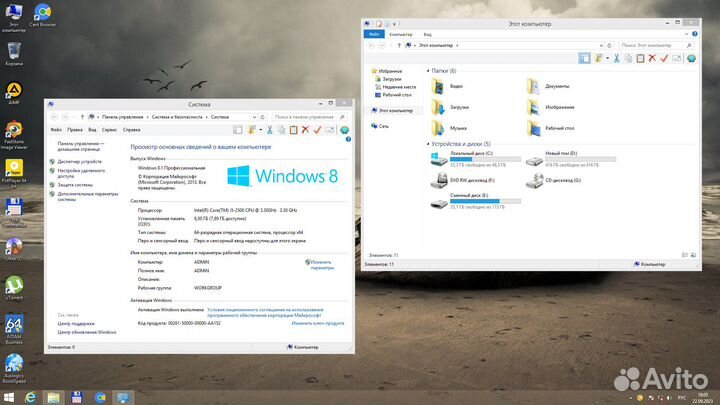Open the Рабочий стол folder in Папки group

pos(551,128)
